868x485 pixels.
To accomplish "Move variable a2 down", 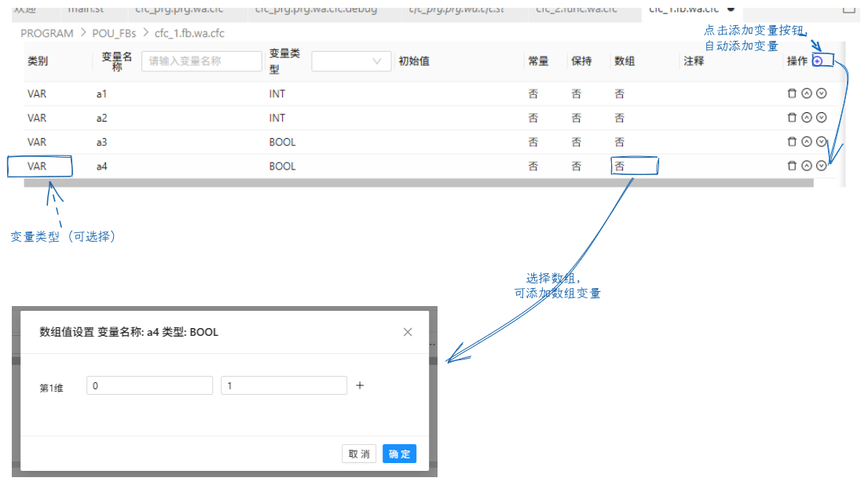I will coord(822,117).
